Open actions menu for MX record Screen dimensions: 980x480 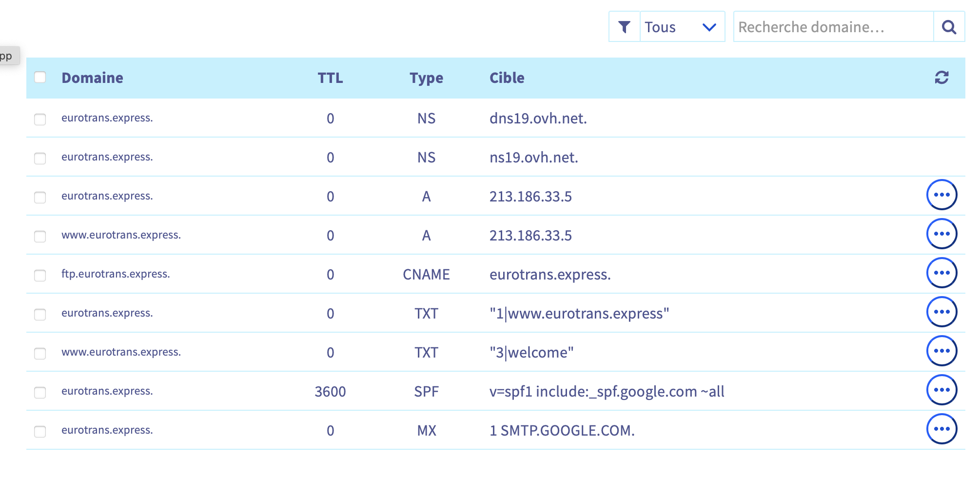click(x=941, y=429)
